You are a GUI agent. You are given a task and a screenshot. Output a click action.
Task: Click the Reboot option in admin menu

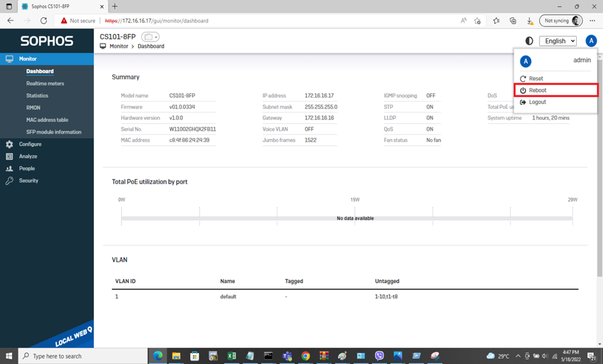pos(537,90)
